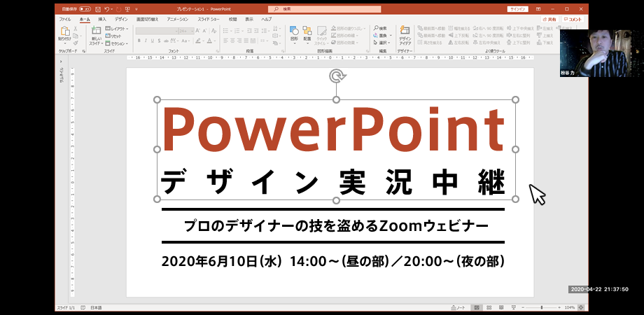This screenshot has width=644, height=315.
Task: Open the font size combo box
Action: click(185, 31)
